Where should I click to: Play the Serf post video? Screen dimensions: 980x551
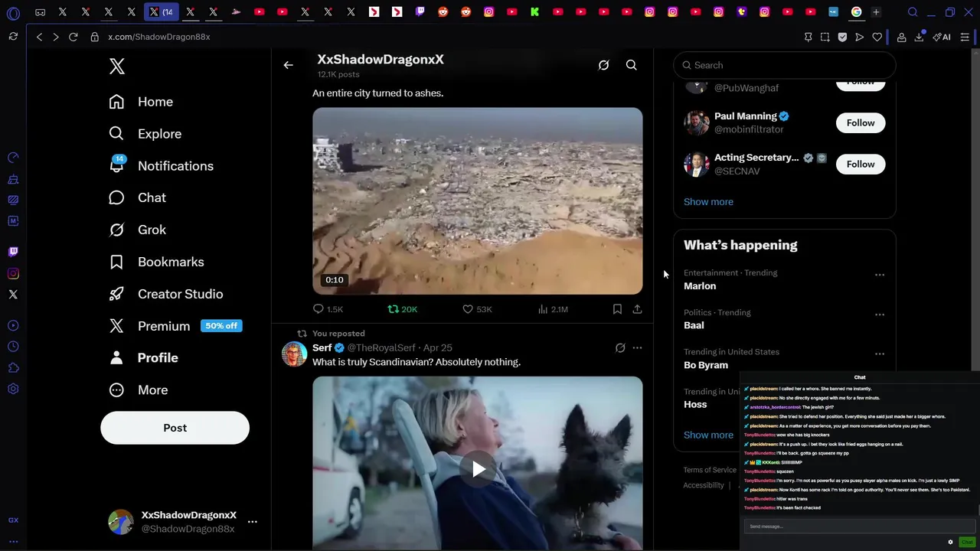pos(478,469)
